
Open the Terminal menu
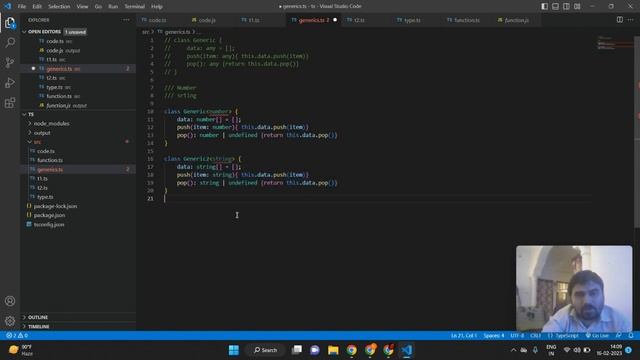[x=134, y=7]
